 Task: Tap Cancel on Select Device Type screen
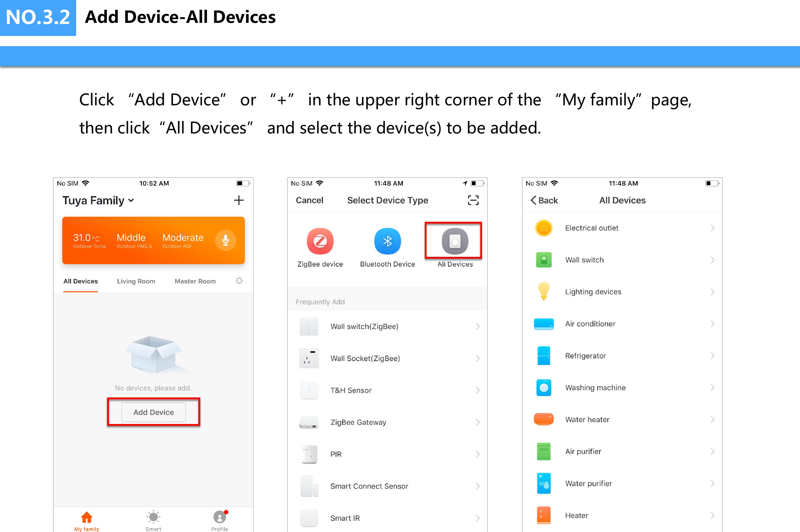[309, 200]
